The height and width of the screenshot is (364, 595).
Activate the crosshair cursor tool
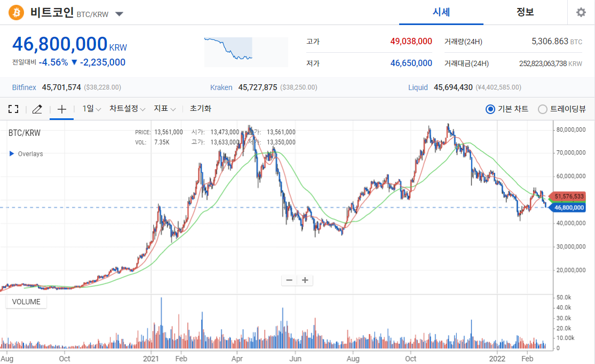62,109
